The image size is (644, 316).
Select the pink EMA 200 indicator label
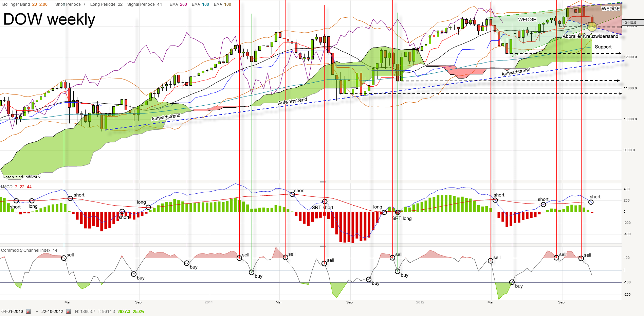179,5
